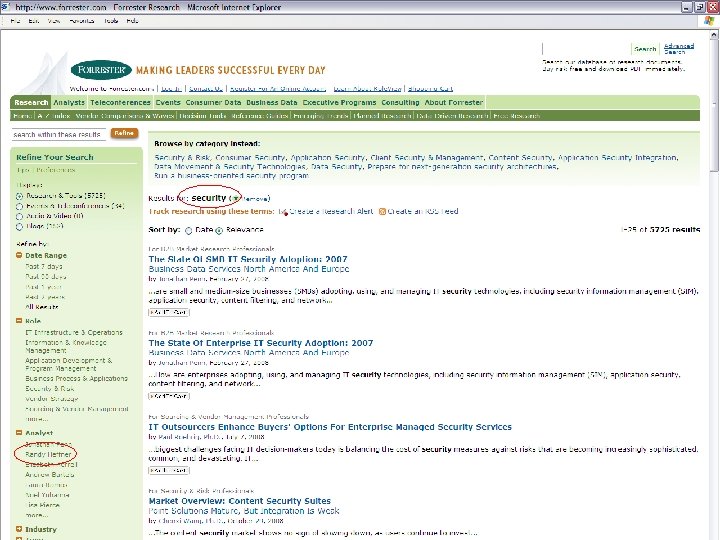Filter by analyst Andrew Bartels

tap(50, 475)
